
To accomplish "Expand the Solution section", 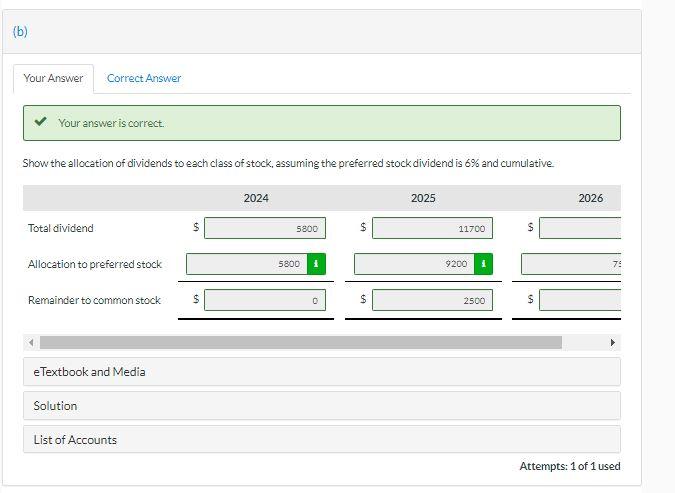I will coord(322,406).
